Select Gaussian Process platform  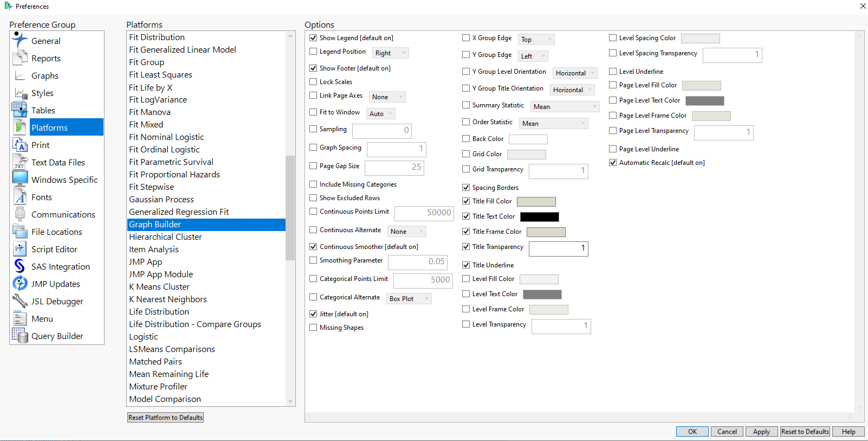coord(206,200)
